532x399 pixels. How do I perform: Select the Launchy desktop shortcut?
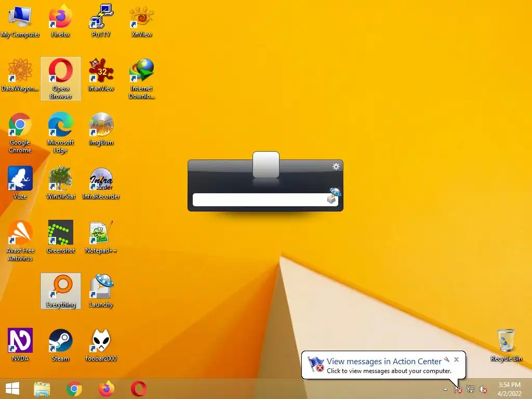point(101,291)
